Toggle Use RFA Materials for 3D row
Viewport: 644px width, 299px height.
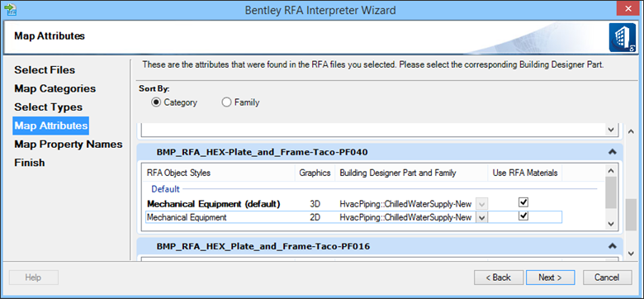point(523,202)
